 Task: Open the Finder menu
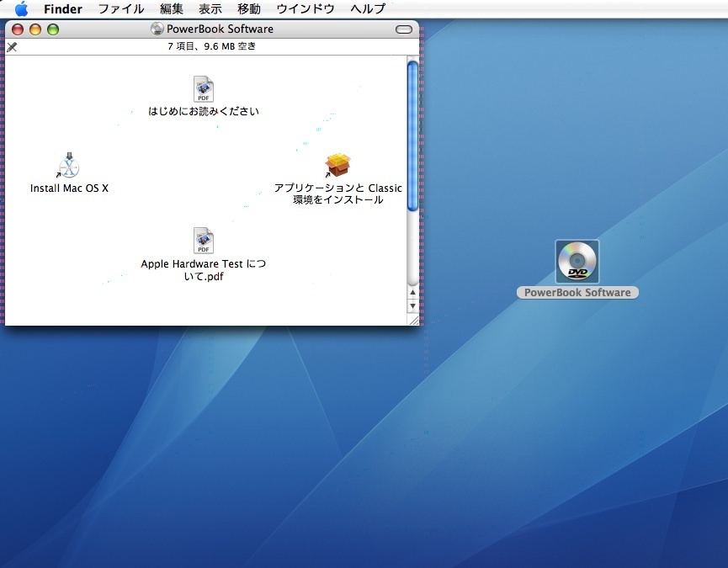coord(62,8)
